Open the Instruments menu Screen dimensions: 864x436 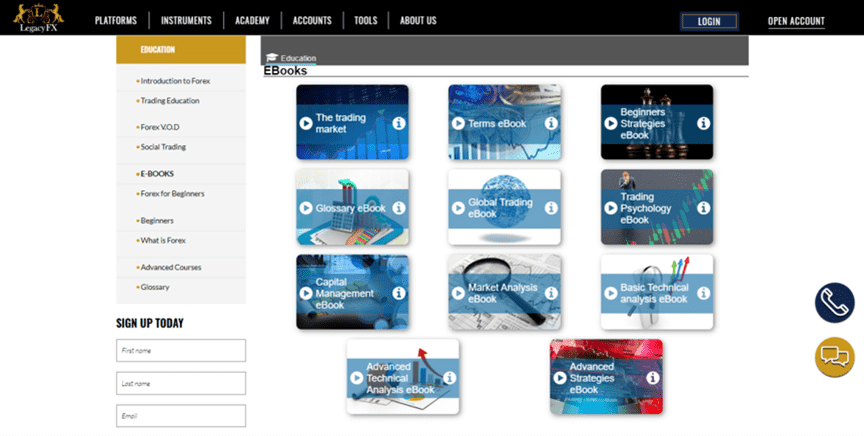[186, 20]
